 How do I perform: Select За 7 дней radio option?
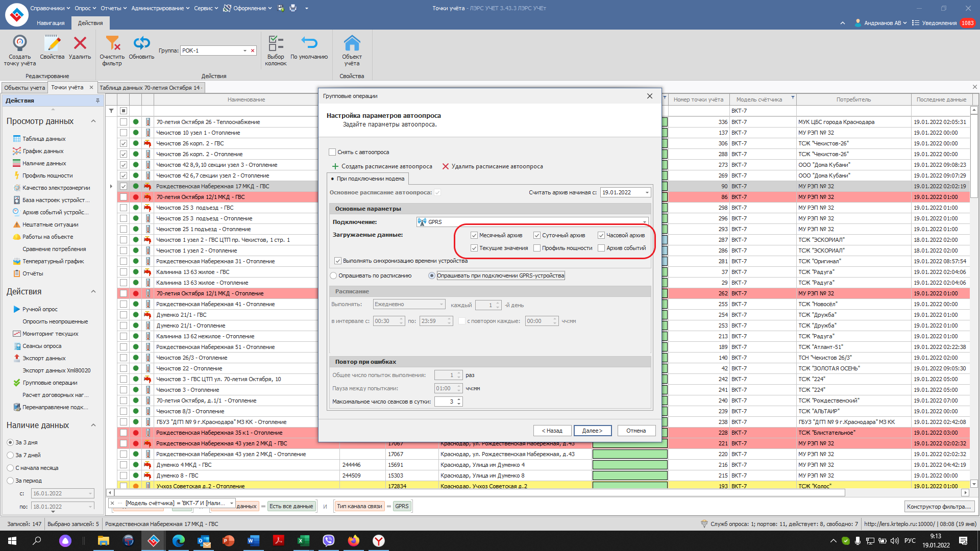coord(10,455)
